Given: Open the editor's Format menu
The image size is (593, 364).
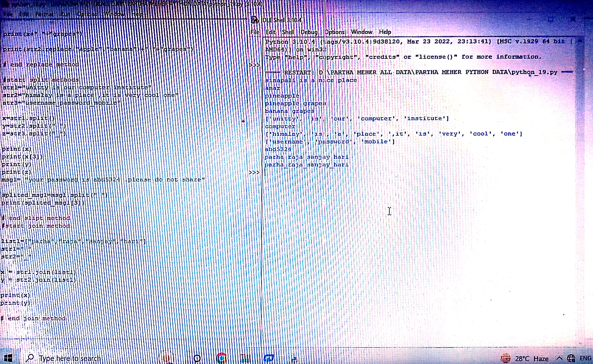Looking at the screenshot, I should click(45, 14).
